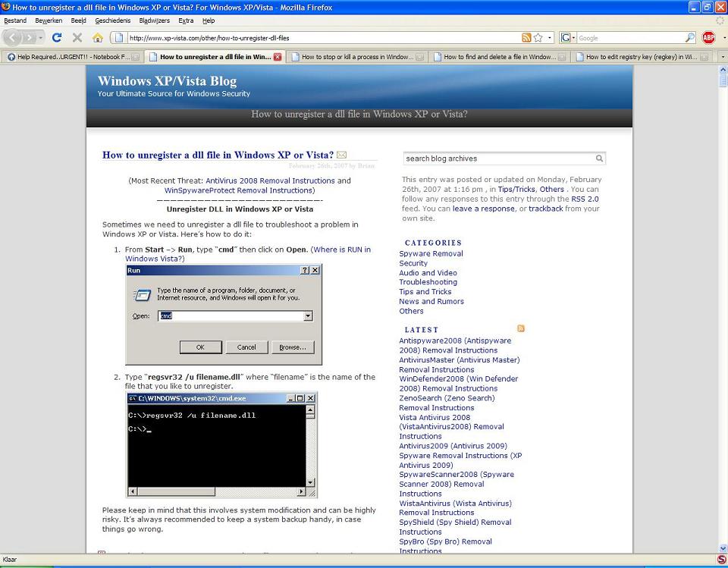Click the Windows XP/Vista Blog header title

point(167,81)
